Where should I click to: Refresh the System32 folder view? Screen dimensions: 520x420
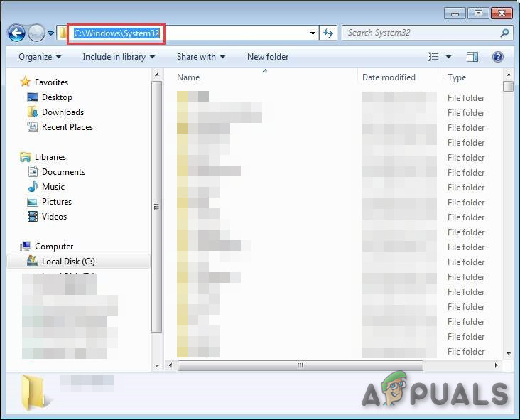(328, 33)
